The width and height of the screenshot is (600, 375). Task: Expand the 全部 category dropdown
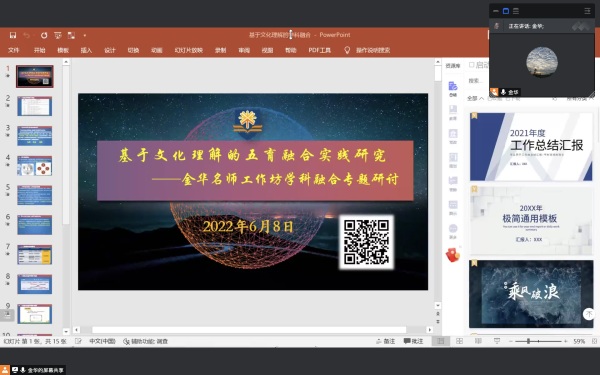coord(475,98)
